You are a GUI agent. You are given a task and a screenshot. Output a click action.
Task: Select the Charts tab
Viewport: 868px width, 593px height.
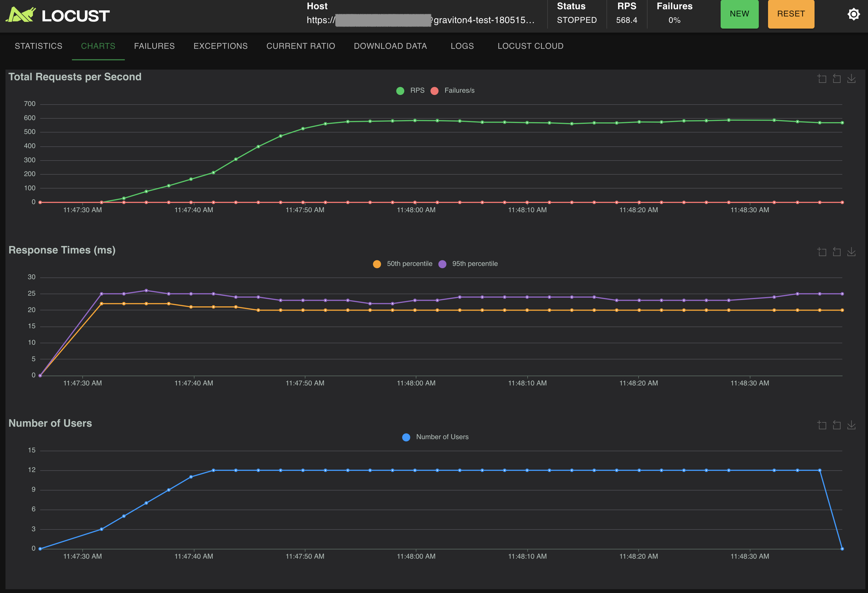(x=98, y=46)
